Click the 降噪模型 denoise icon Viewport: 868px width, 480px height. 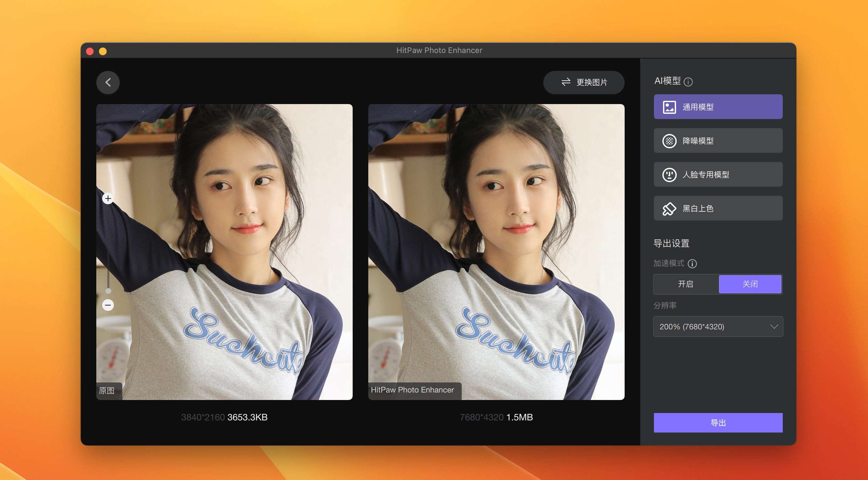(x=669, y=141)
